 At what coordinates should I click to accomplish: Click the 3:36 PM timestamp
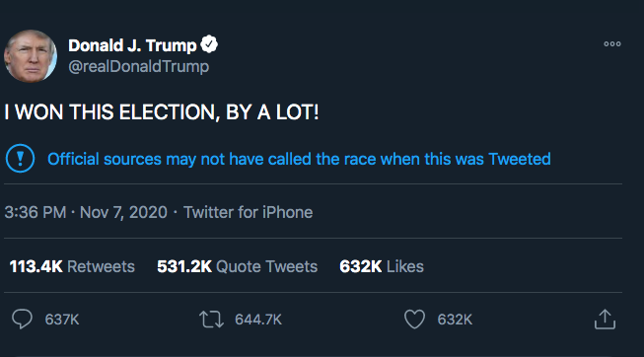point(36,212)
